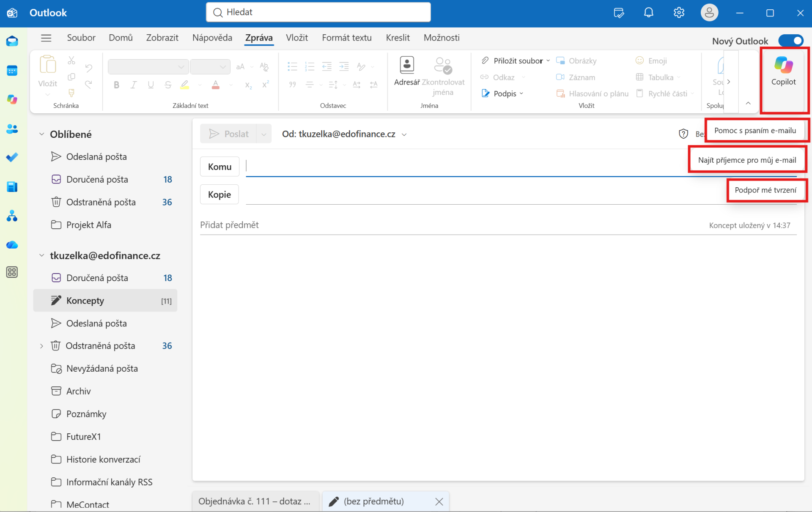Open the Poslat send options arrow
Viewport: 812px width, 512px height.
point(264,134)
